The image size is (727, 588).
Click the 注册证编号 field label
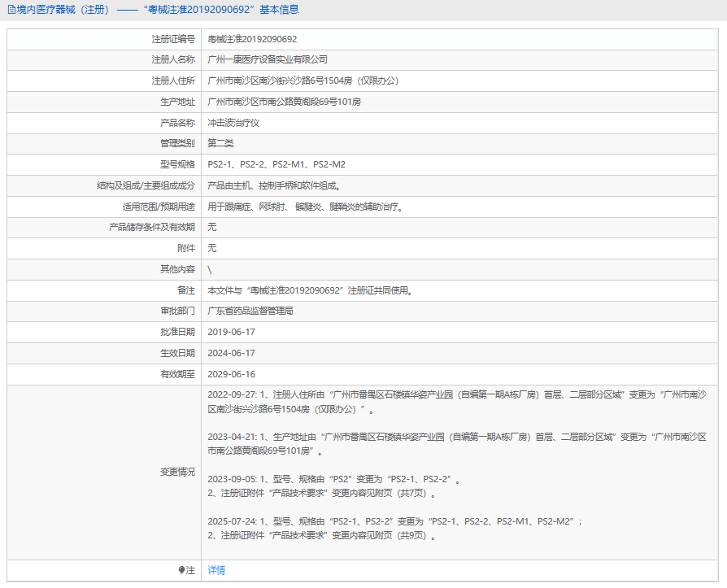173,39
